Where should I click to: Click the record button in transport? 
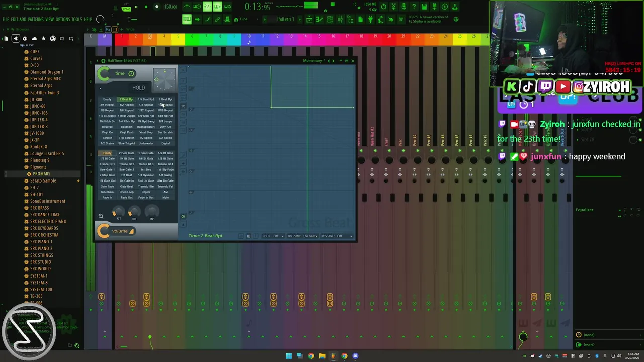pyautogui.click(x=156, y=7)
